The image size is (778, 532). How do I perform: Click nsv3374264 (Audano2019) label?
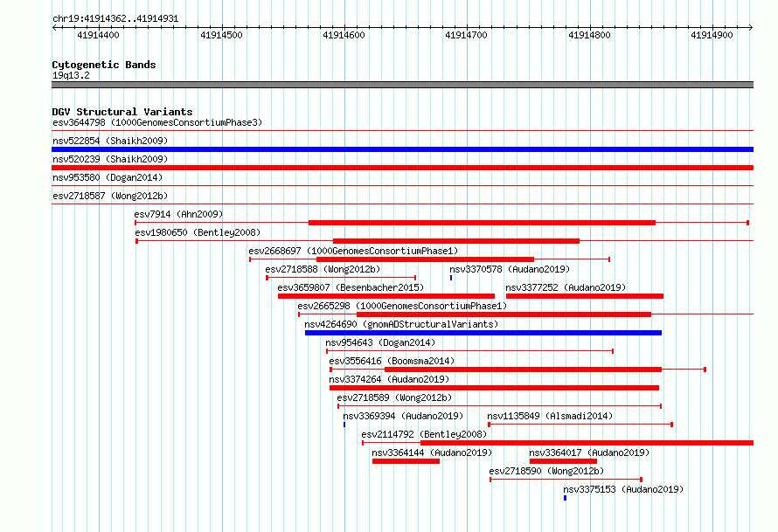(389, 379)
